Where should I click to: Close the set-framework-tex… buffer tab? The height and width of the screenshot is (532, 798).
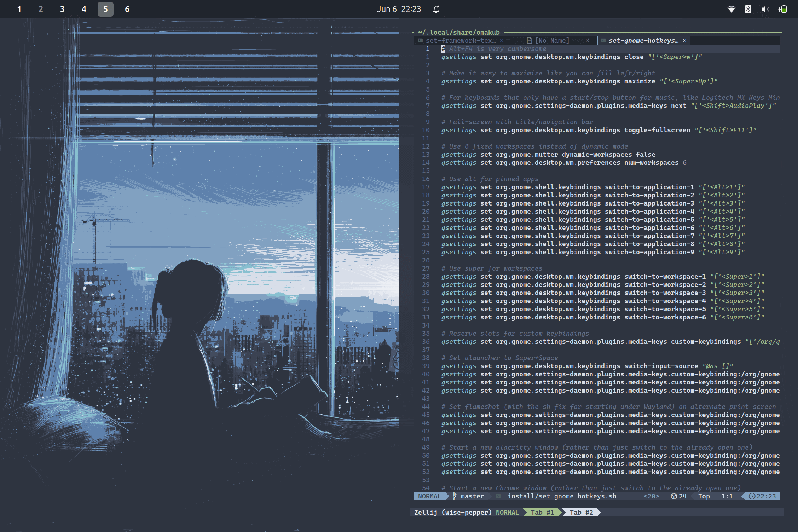502,41
